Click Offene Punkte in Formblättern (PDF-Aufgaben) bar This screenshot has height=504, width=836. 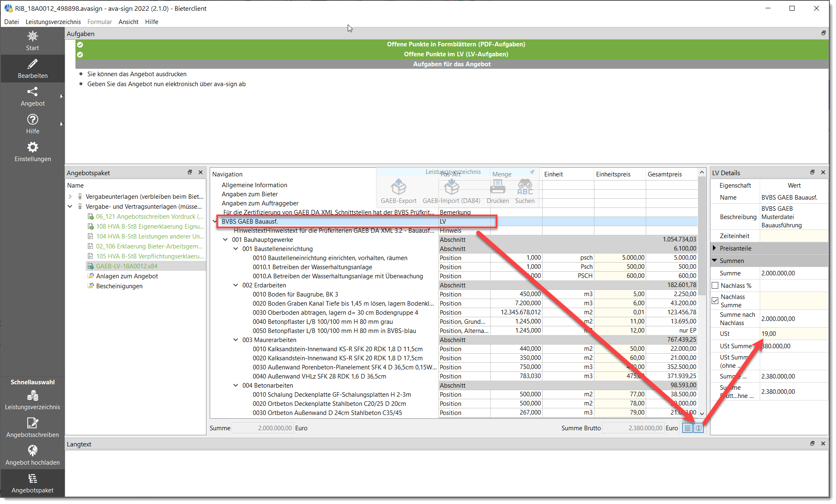tap(452, 44)
